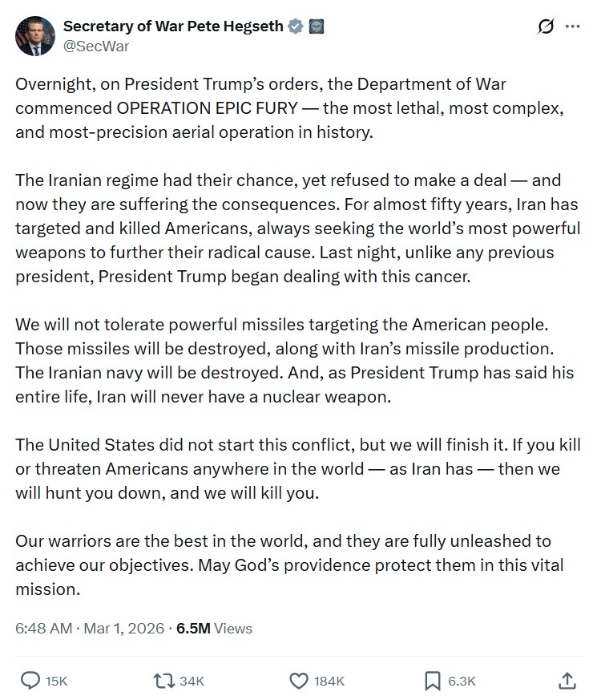
Task: Repost this tweet via retweet icon
Action: click(163, 681)
